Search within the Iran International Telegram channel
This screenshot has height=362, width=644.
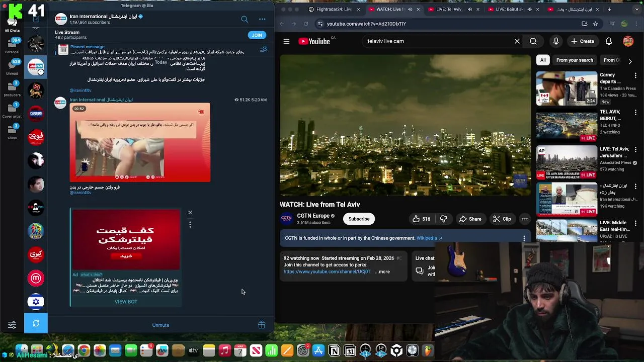[x=245, y=19]
